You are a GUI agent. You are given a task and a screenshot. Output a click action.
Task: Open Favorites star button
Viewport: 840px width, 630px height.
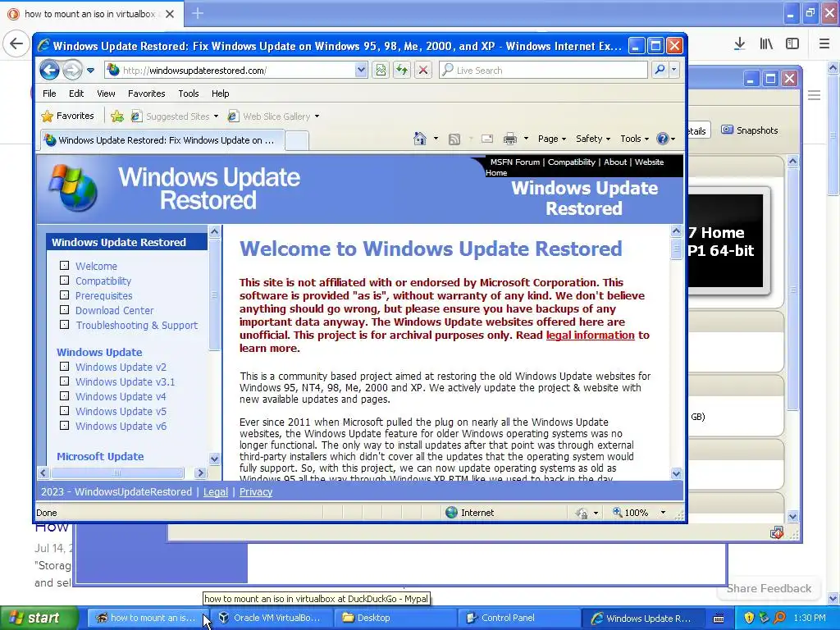(x=67, y=116)
